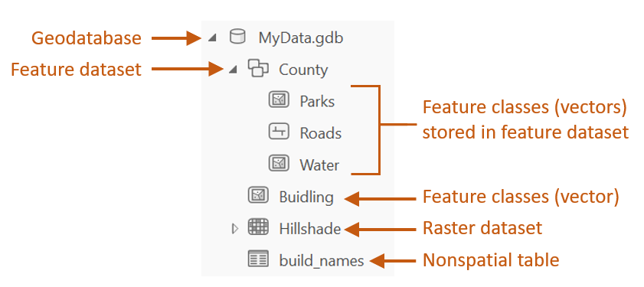Select the Roads feature class name

click(x=321, y=133)
